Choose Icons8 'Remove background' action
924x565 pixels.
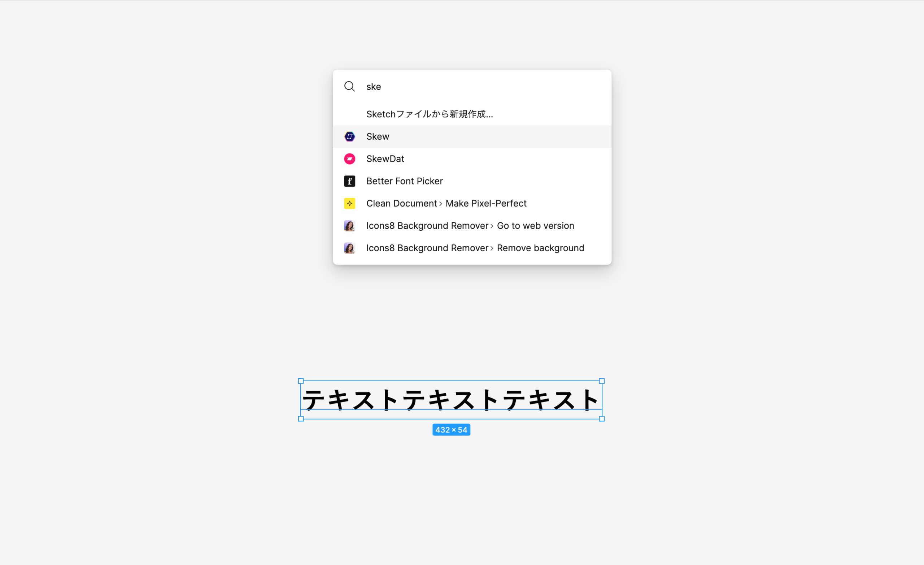pyautogui.click(x=472, y=248)
